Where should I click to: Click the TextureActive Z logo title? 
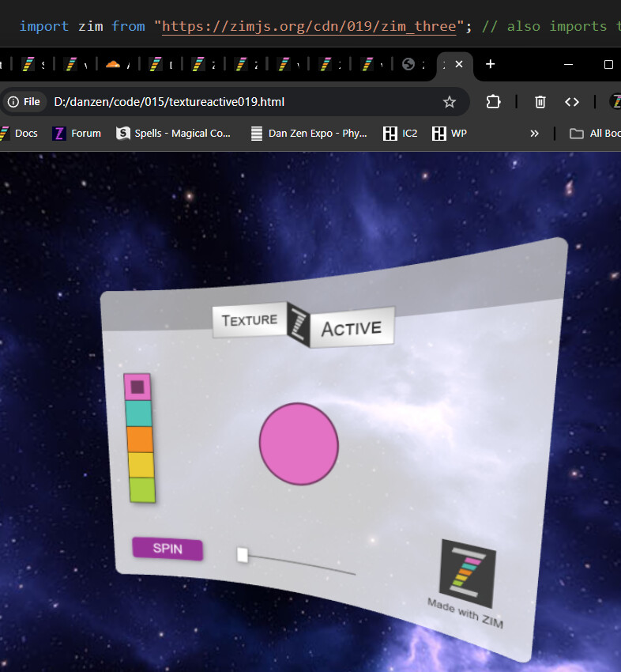(303, 324)
